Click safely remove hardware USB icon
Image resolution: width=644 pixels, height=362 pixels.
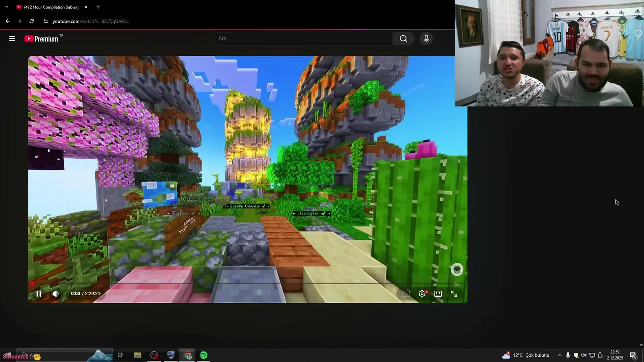(x=600, y=355)
